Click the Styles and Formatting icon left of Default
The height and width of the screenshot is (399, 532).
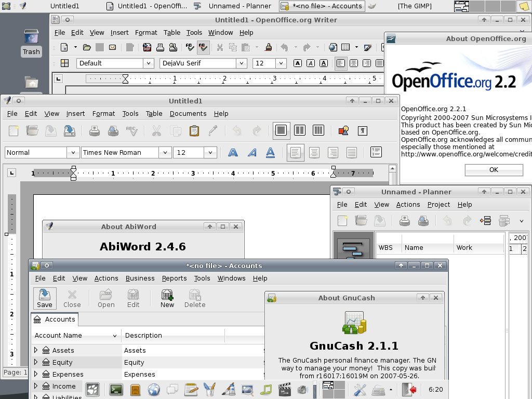click(x=64, y=63)
